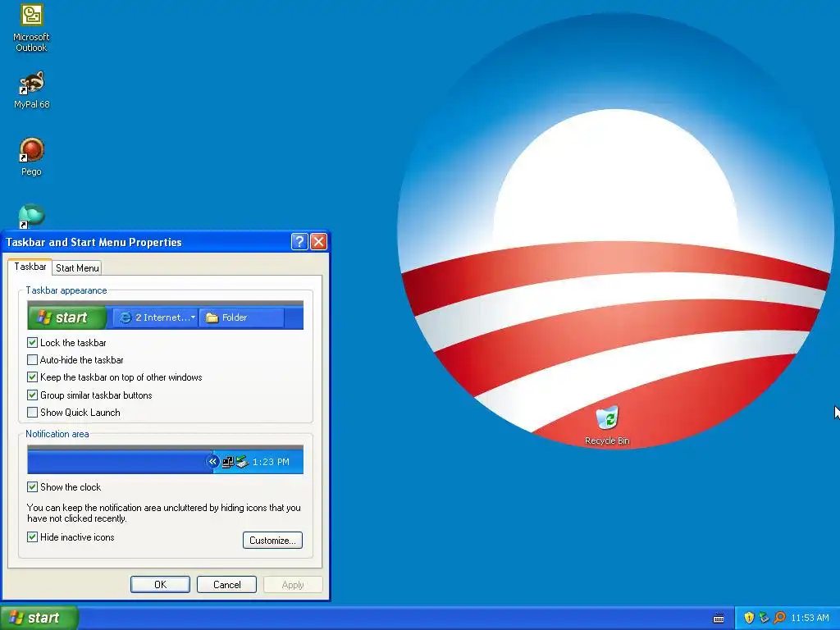Cancel the Taskbar properties dialog

point(226,584)
